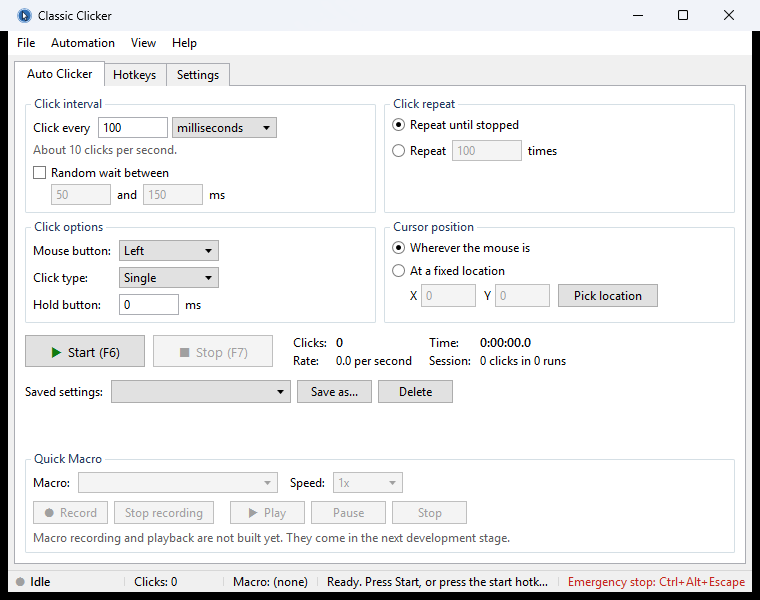Click the Emergency stop hotkey status text
The height and width of the screenshot is (600, 760).
tap(656, 582)
